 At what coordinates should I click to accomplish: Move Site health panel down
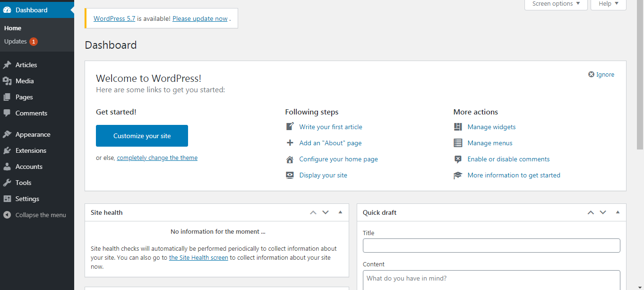(326, 212)
